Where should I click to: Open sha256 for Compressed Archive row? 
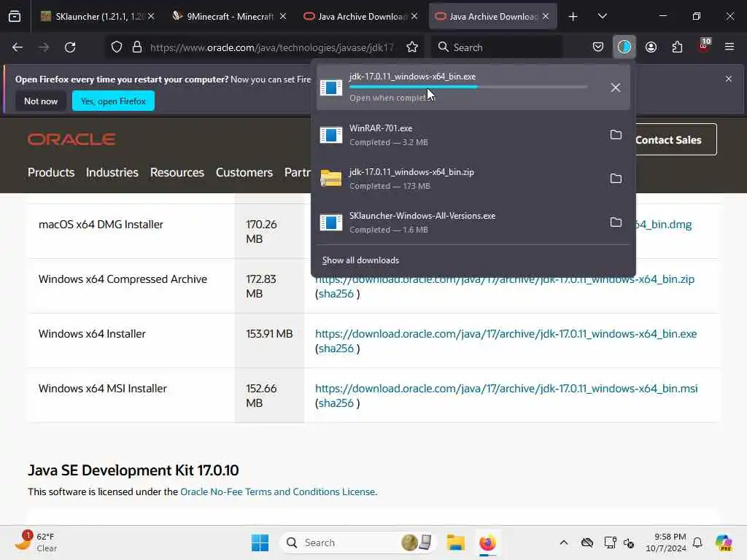point(336,294)
